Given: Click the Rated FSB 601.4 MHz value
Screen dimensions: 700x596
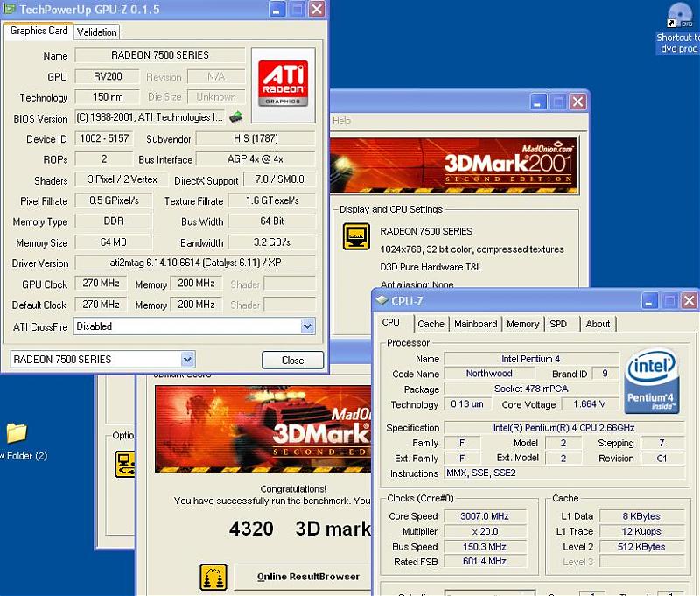Looking at the screenshot, I should click(x=485, y=561).
